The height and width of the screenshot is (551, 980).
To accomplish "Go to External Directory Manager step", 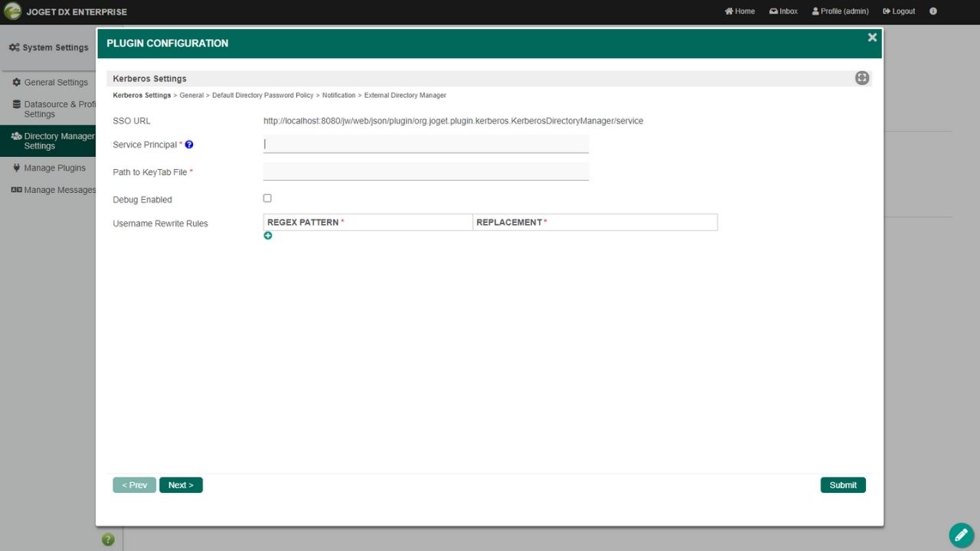I will [x=405, y=96].
